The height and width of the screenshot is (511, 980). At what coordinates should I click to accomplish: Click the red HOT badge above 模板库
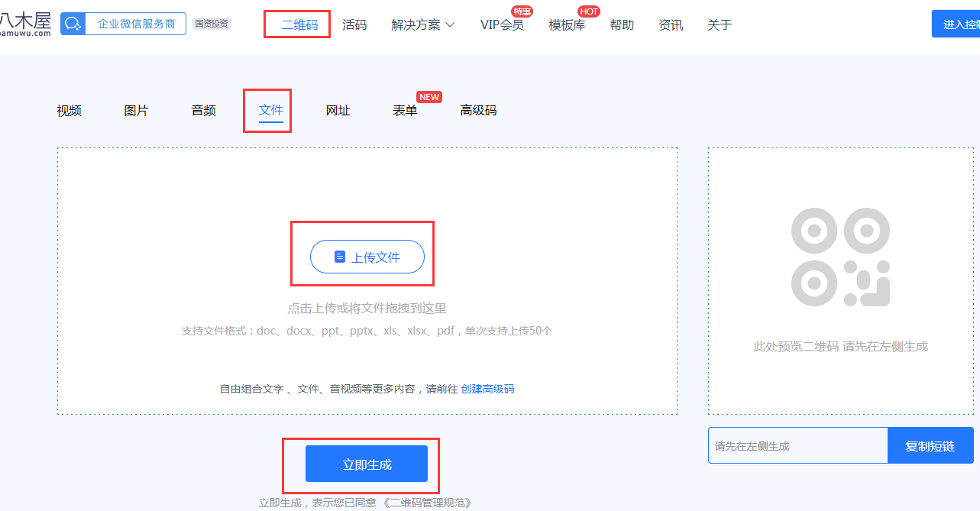pos(588,11)
